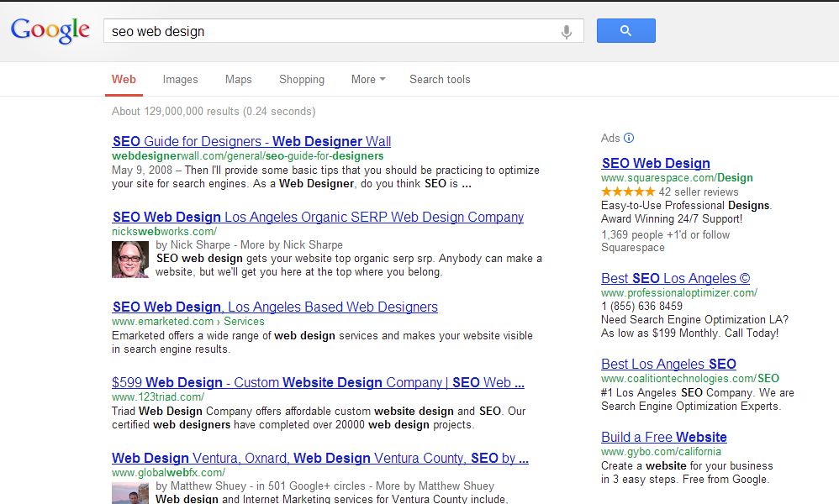Open Web Design Ventura, Oxnard result
The image size is (839, 504).
point(320,458)
